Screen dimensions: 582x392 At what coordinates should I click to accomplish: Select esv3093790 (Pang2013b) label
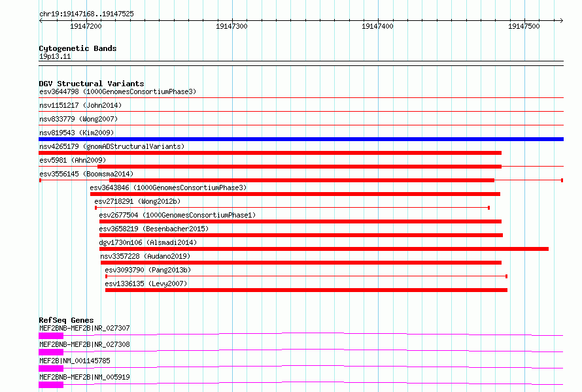(x=148, y=270)
